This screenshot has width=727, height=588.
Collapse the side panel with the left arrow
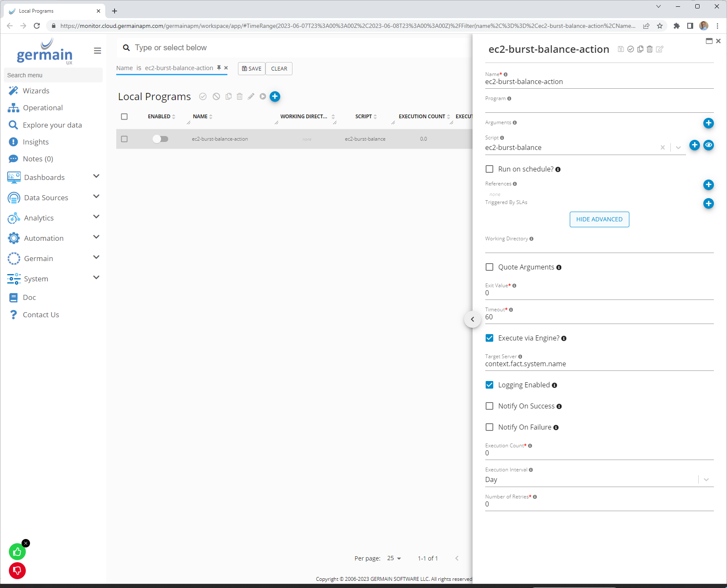(x=473, y=319)
